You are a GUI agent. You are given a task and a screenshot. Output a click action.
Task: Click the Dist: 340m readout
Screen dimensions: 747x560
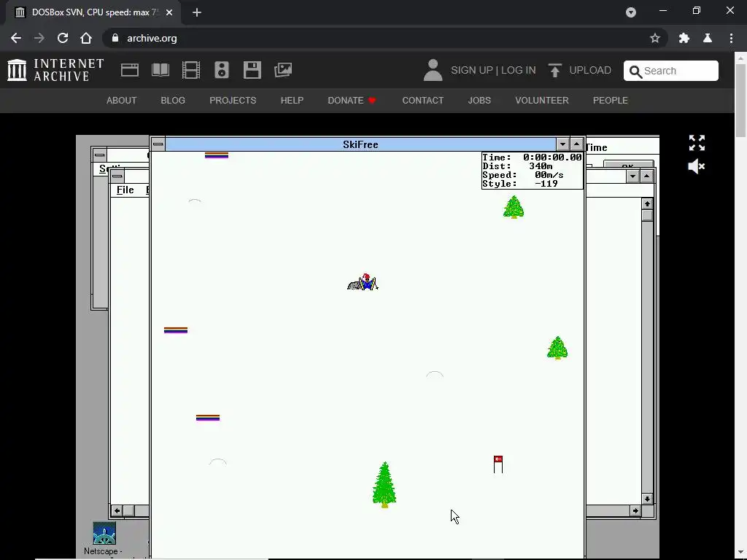coord(517,166)
